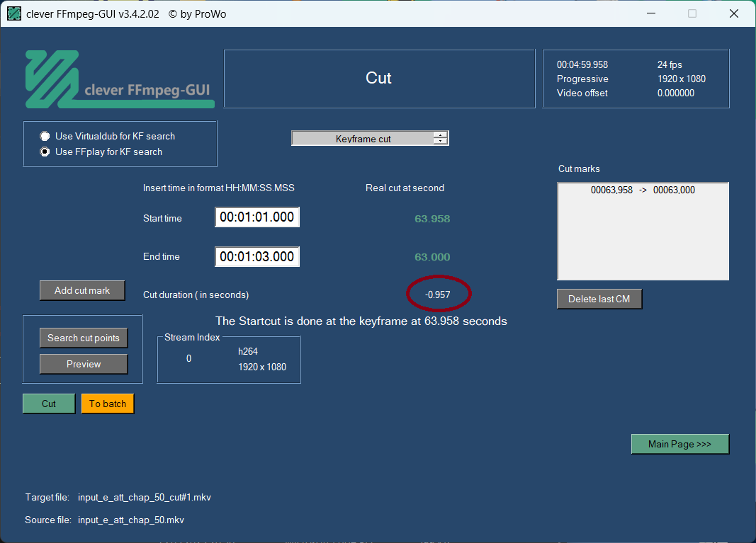Click the Search cut points button
This screenshot has height=543, width=756.
(84, 338)
